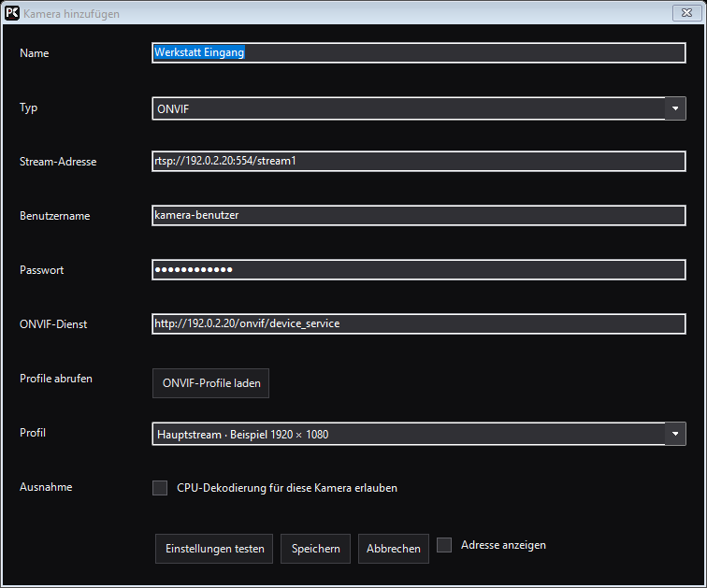Expand the Profil dropdown arrow
The image size is (707, 588).
tap(675, 434)
